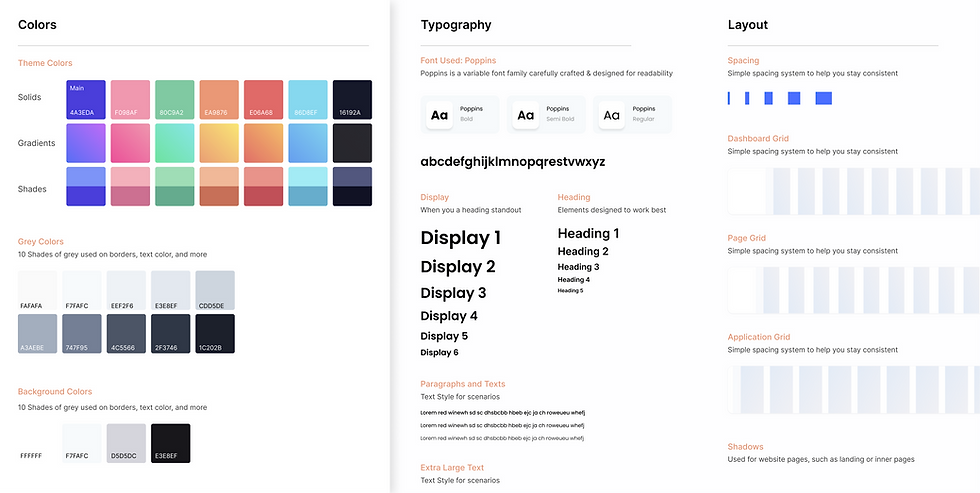
Task: Click the Typography section title
Action: pyautogui.click(x=456, y=25)
